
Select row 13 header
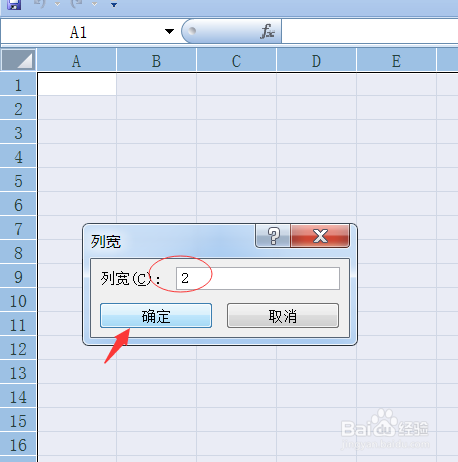coord(18,373)
